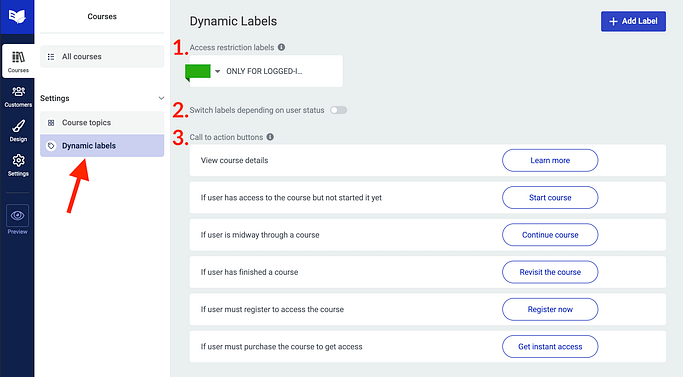Edit the ONLY FOR LOGGED-I... label text
This screenshot has height=377, width=683.
click(x=264, y=71)
